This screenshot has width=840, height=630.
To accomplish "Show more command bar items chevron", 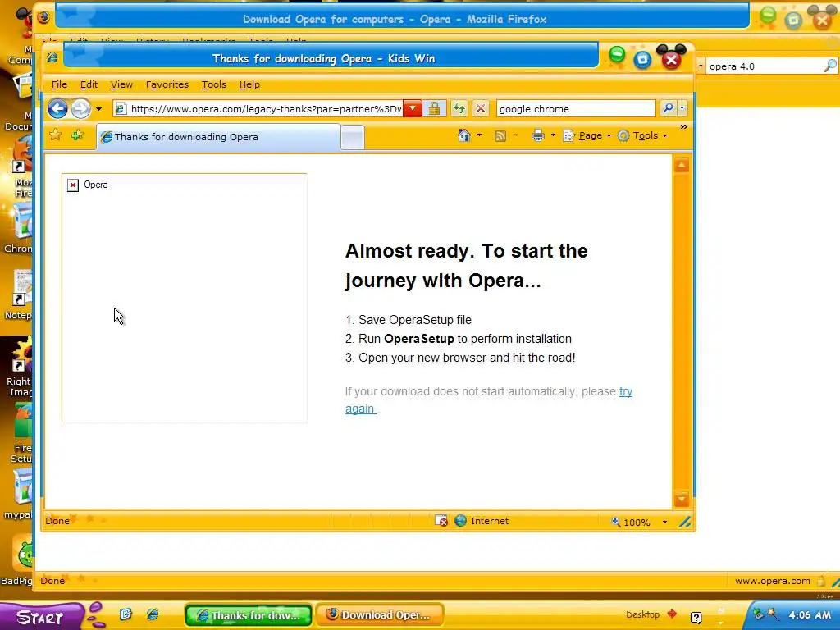I will (683, 127).
